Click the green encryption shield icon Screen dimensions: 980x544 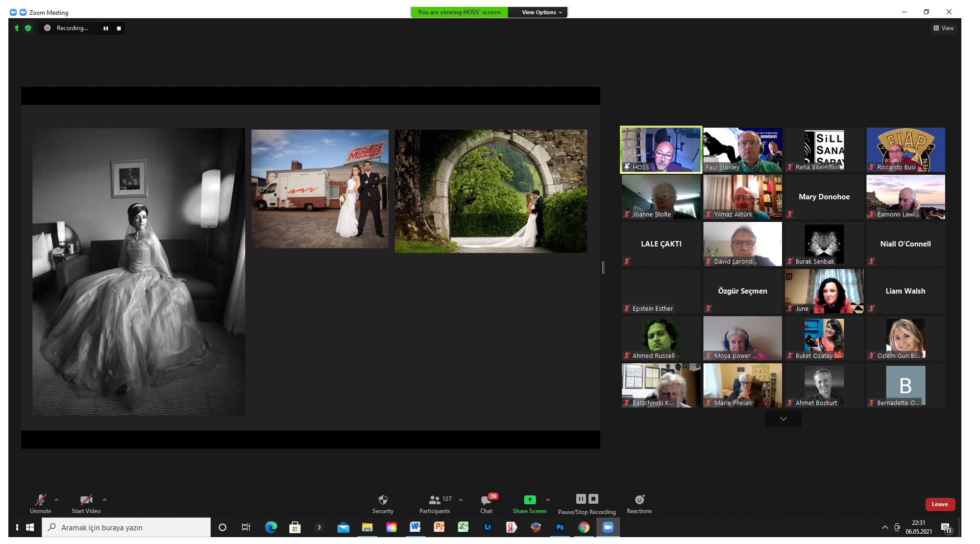click(x=28, y=28)
